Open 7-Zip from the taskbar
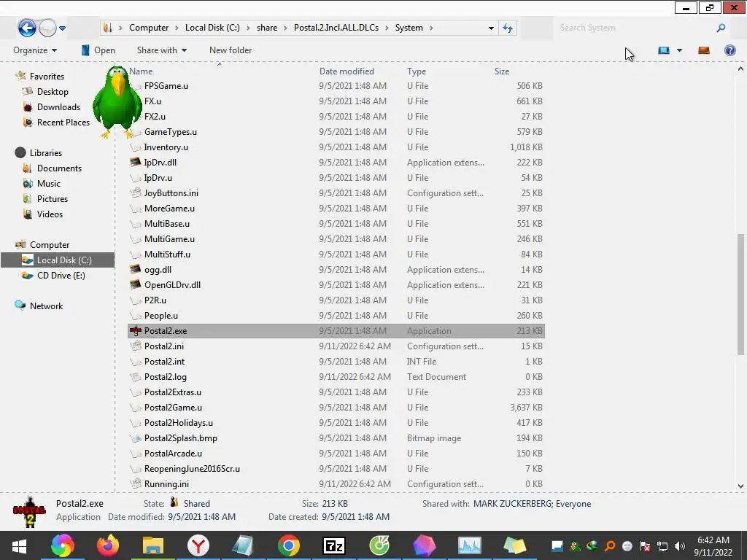 (333, 545)
